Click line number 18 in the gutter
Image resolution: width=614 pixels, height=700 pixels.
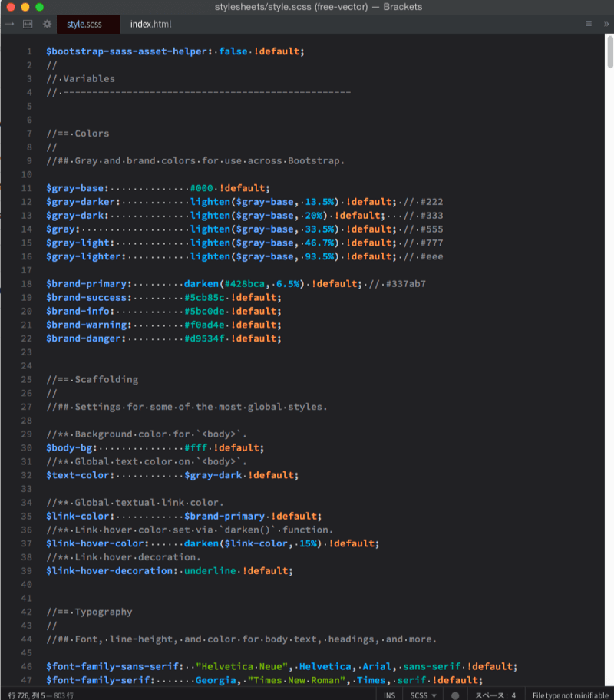[x=27, y=283]
